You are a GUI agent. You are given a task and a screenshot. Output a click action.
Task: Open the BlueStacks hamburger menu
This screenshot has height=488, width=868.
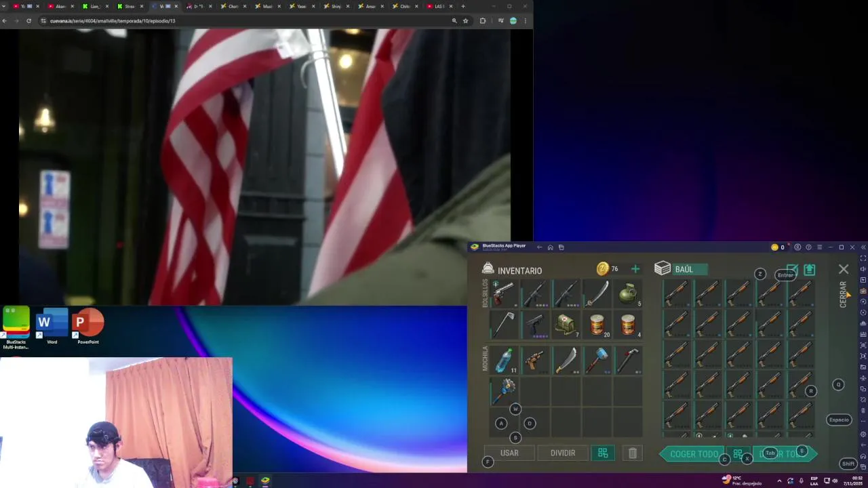819,247
